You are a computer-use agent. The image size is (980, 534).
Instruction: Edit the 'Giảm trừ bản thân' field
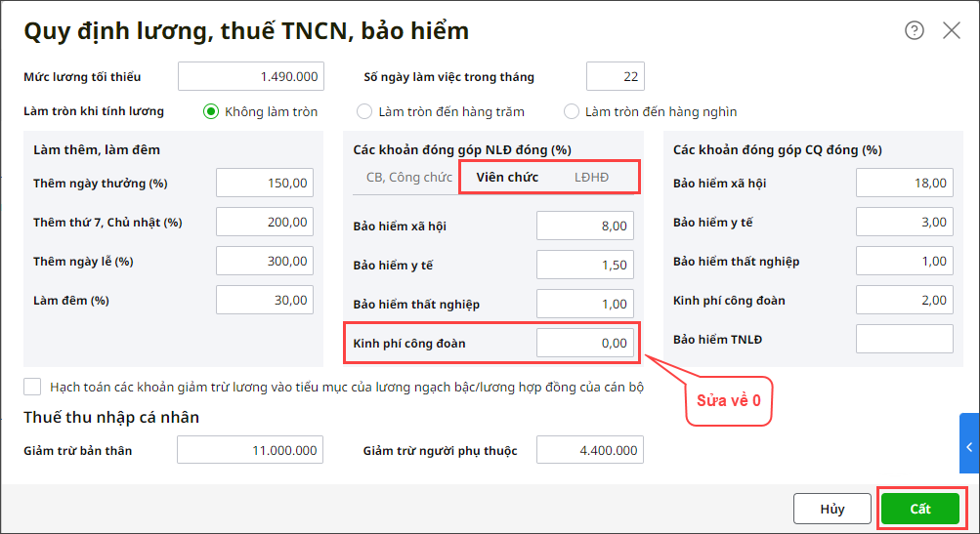point(250,450)
